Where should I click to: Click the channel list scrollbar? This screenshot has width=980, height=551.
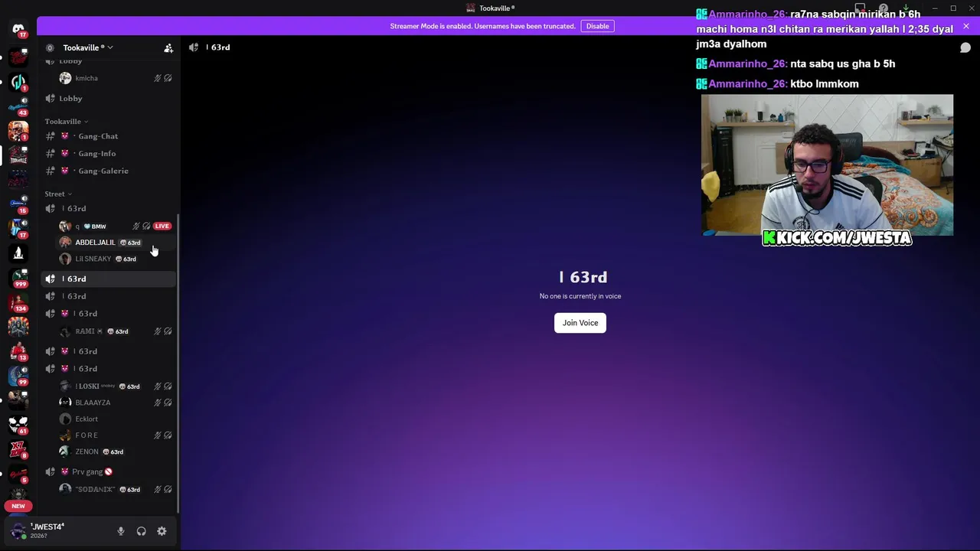pyautogui.click(x=178, y=364)
